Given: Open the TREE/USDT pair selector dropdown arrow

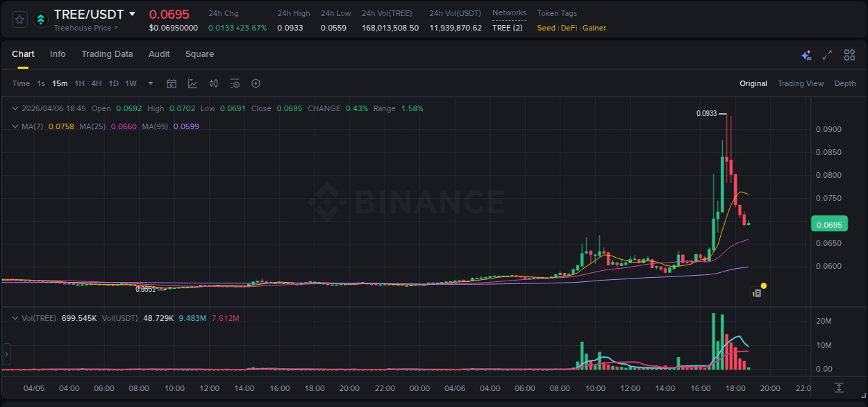Looking at the screenshot, I should tap(132, 14).
